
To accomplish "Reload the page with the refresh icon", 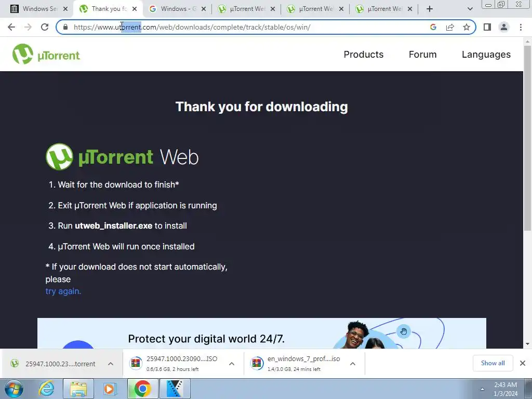I will pyautogui.click(x=45, y=27).
